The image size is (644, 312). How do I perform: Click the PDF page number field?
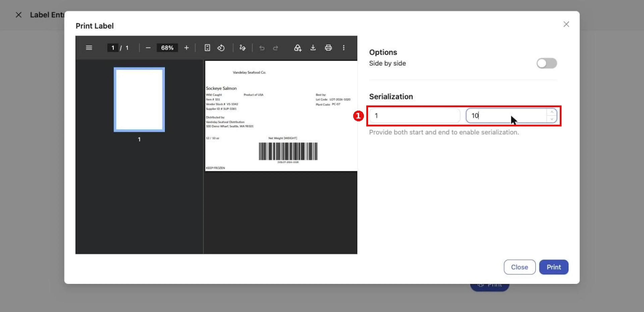pyautogui.click(x=113, y=48)
